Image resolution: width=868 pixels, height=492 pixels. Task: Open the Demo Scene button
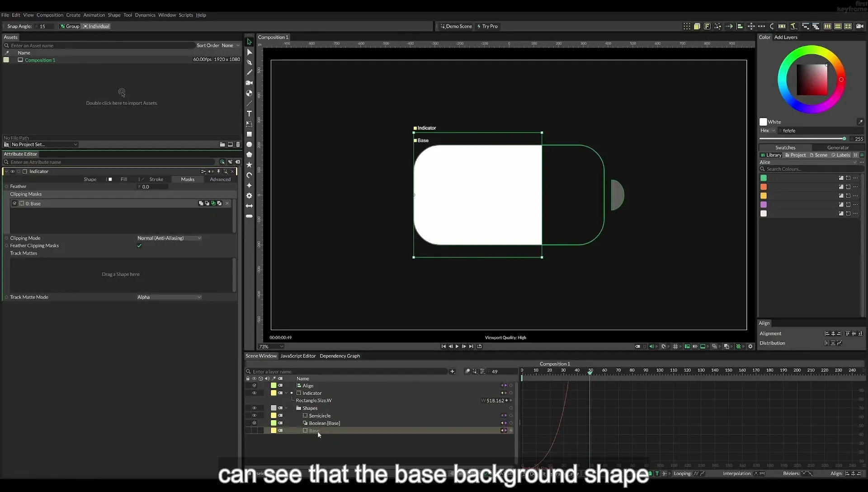coord(456,26)
